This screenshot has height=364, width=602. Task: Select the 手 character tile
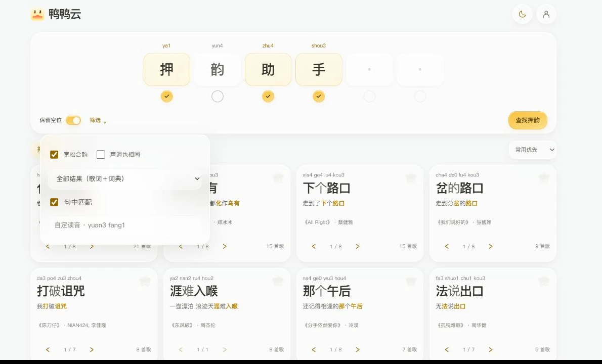tap(319, 69)
